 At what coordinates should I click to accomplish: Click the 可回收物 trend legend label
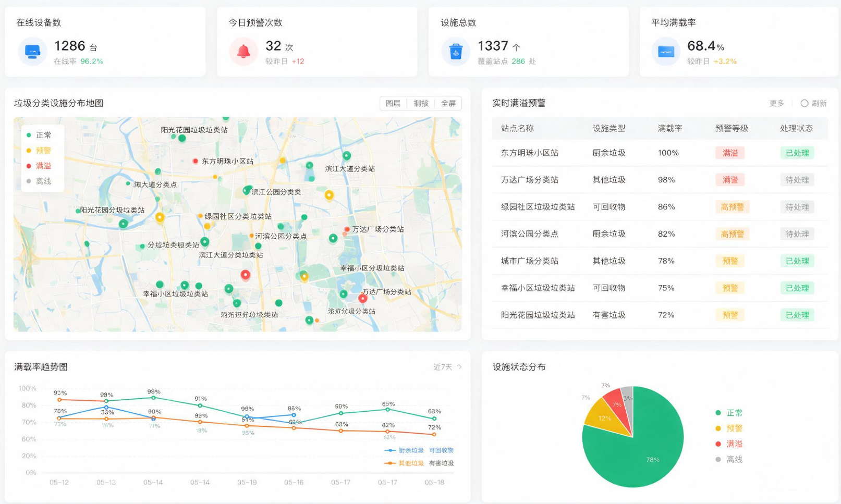(x=441, y=450)
